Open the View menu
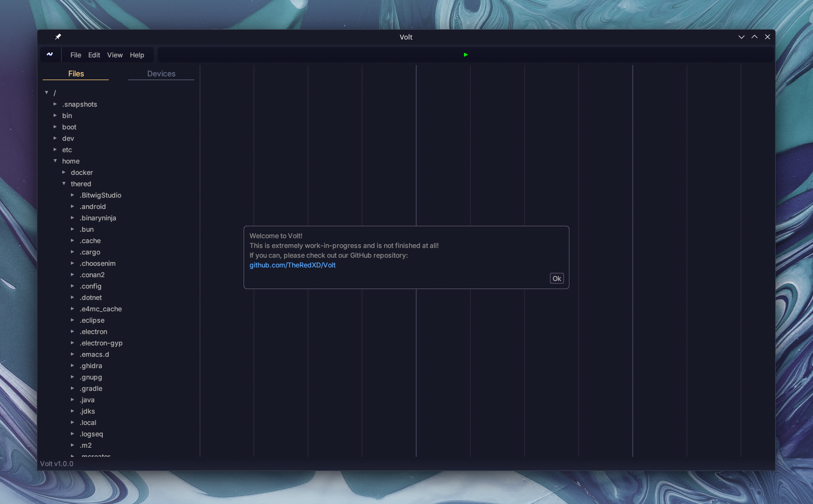Viewport: 813px width, 504px height. pyautogui.click(x=115, y=55)
